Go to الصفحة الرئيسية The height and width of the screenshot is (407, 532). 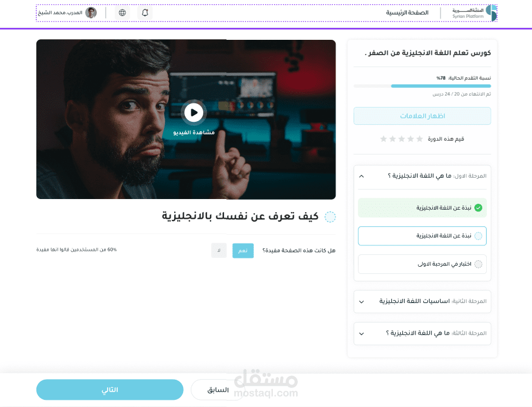pos(407,13)
